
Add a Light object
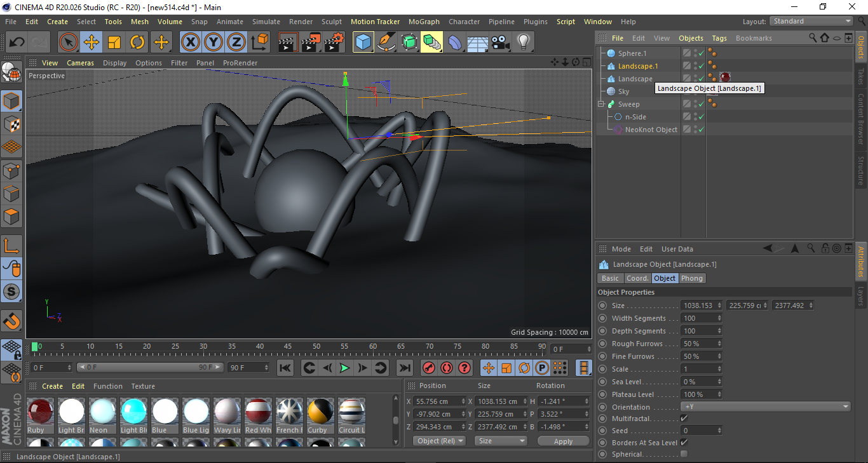coord(523,43)
